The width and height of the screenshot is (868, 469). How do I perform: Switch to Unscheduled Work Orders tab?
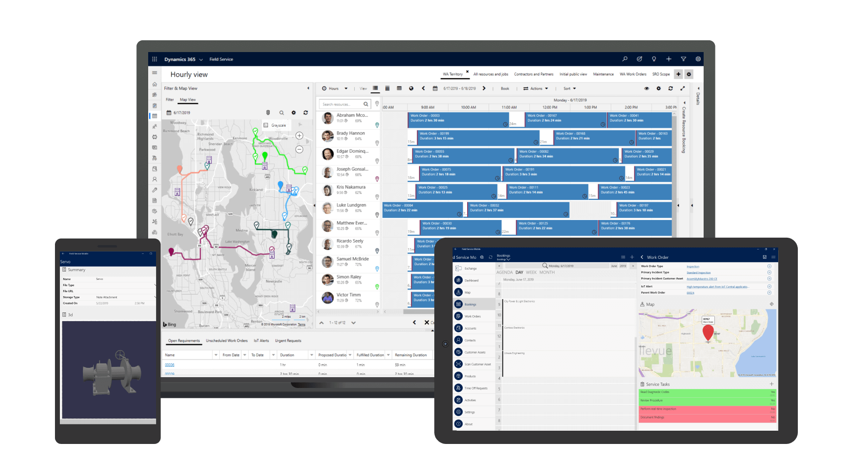[x=227, y=340]
